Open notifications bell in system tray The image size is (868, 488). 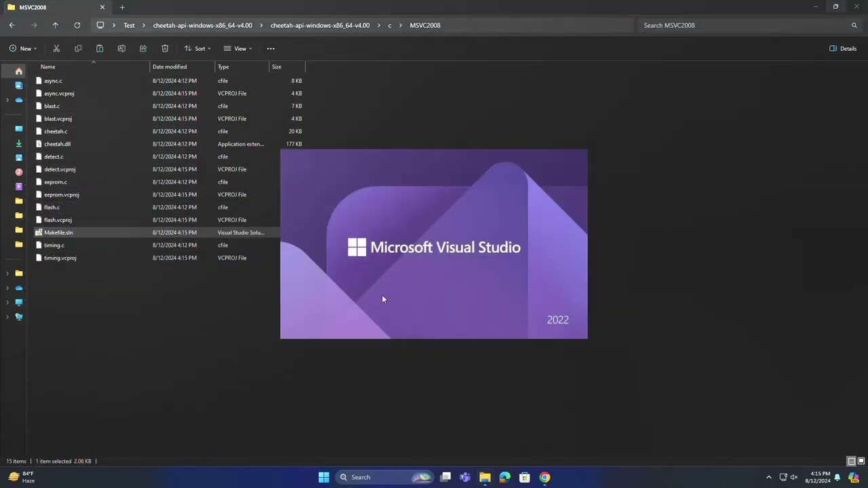coord(837,477)
